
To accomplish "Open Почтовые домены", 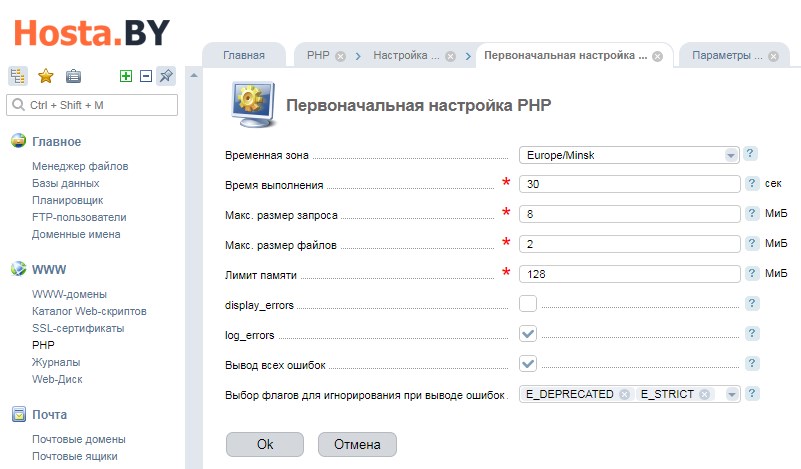I will (79, 439).
